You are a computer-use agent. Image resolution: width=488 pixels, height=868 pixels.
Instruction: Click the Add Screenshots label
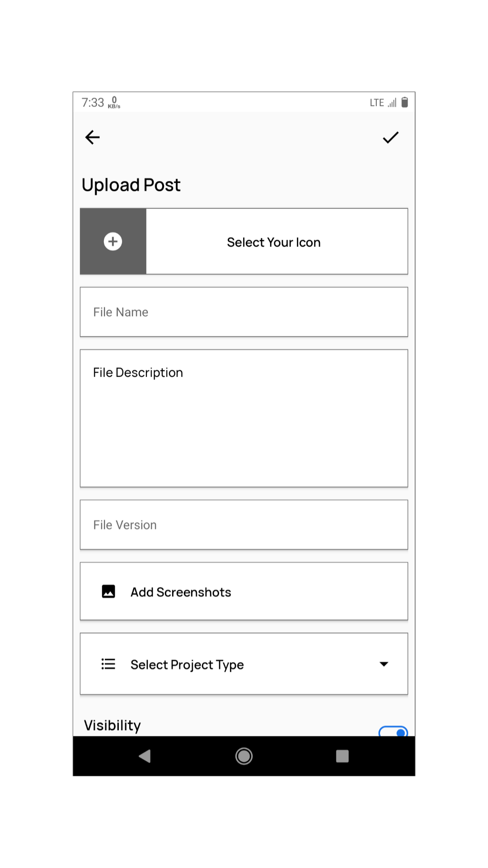pos(181,592)
